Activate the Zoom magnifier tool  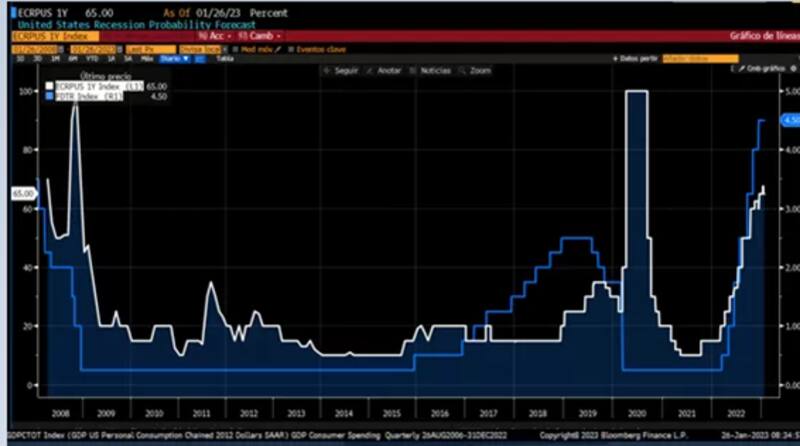click(x=476, y=71)
